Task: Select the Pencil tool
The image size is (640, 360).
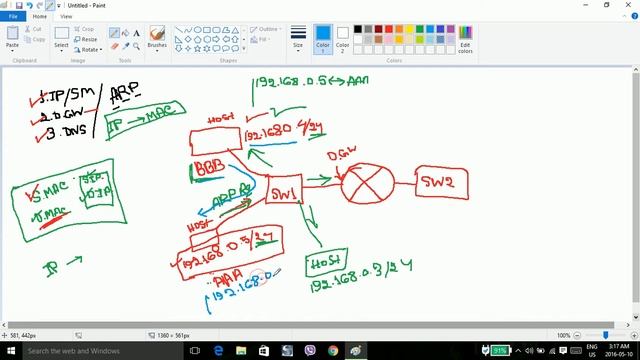Action: coord(114,33)
